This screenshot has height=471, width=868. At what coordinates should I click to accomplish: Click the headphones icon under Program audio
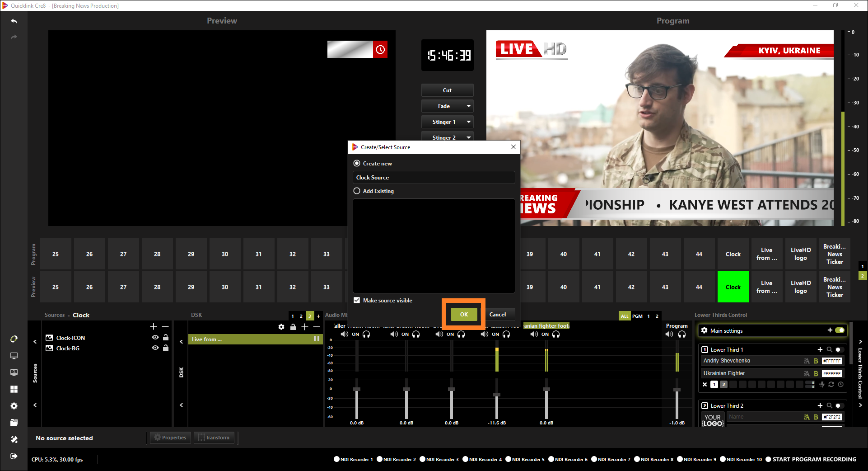coord(682,334)
